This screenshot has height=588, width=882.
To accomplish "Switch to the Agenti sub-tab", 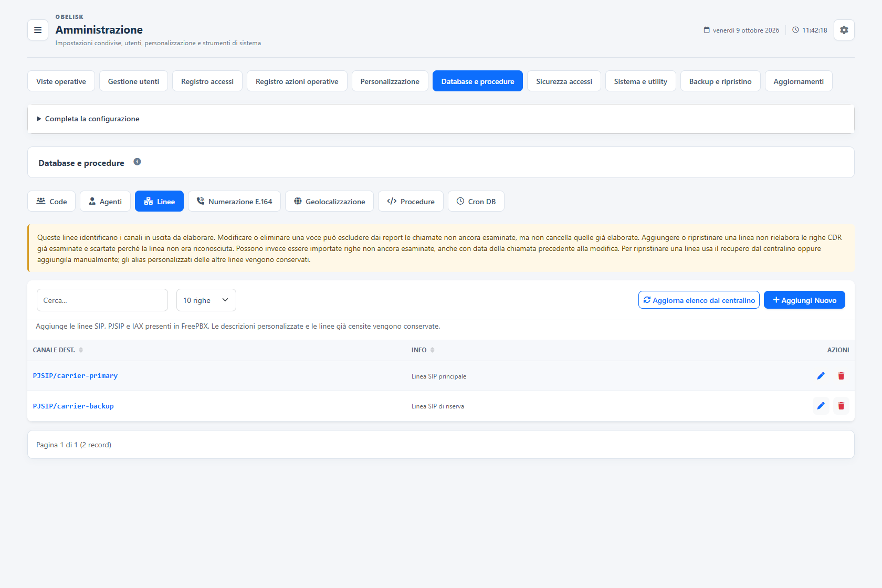I will click(105, 201).
